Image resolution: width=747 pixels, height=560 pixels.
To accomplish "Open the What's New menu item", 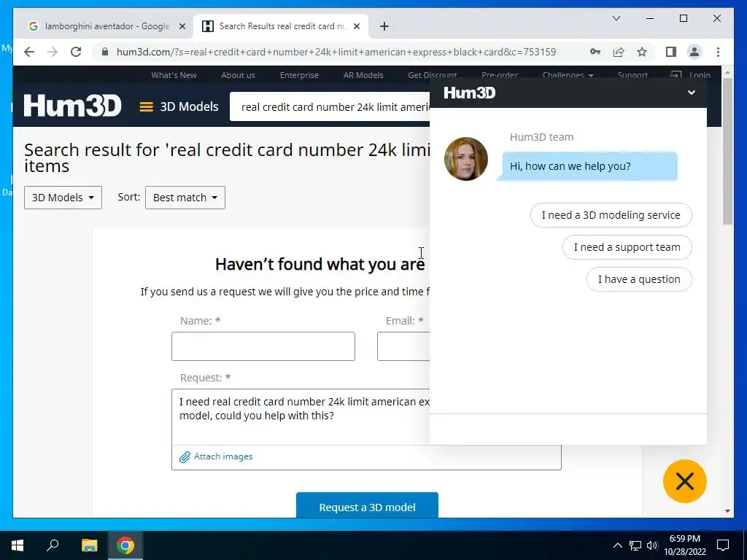I will pyautogui.click(x=174, y=75).
